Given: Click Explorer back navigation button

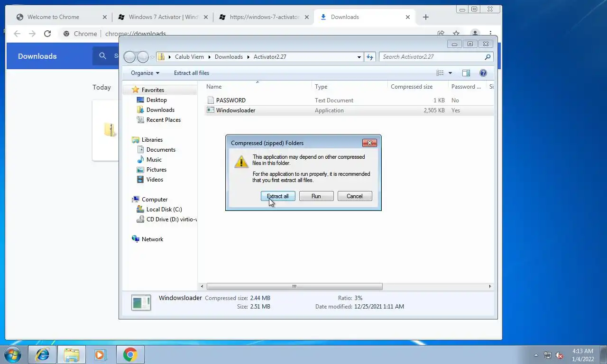Looking at the screenshot, I should click(129, 57).
